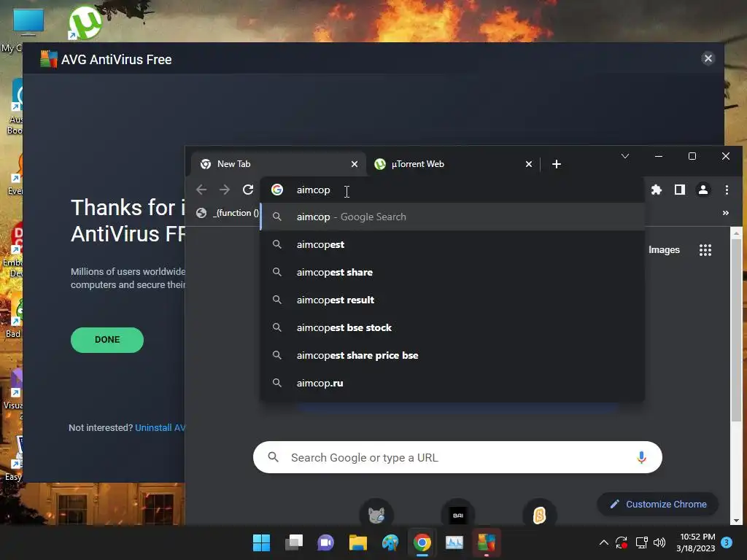Screen dimensions: 747x560
Task: Select 'aimcop.ru' suggestion
Action: (452, 383)
